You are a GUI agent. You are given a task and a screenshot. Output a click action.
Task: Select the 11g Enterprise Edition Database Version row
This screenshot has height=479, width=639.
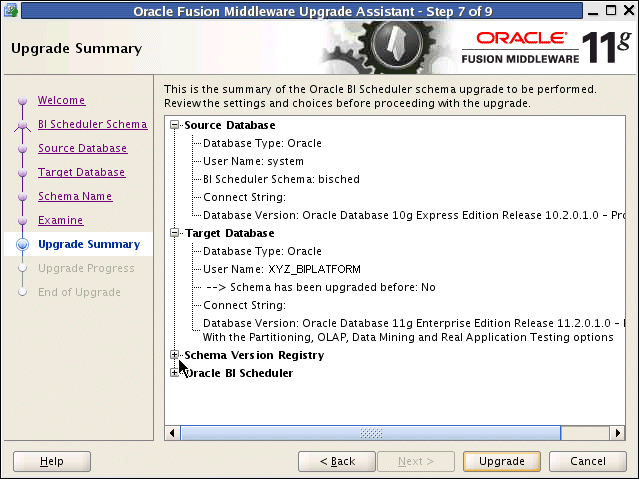click(x=414, y=323)
